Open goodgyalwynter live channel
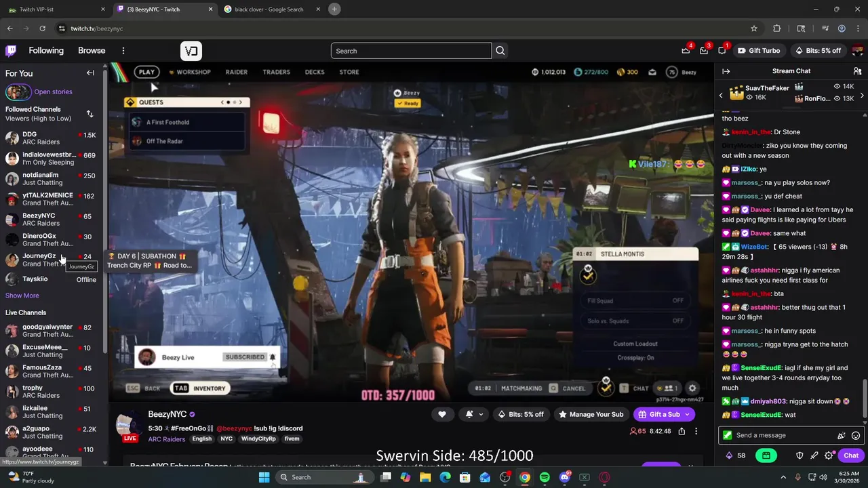The height and width of the screenshot is (488, 868). (x=51, y=331)
